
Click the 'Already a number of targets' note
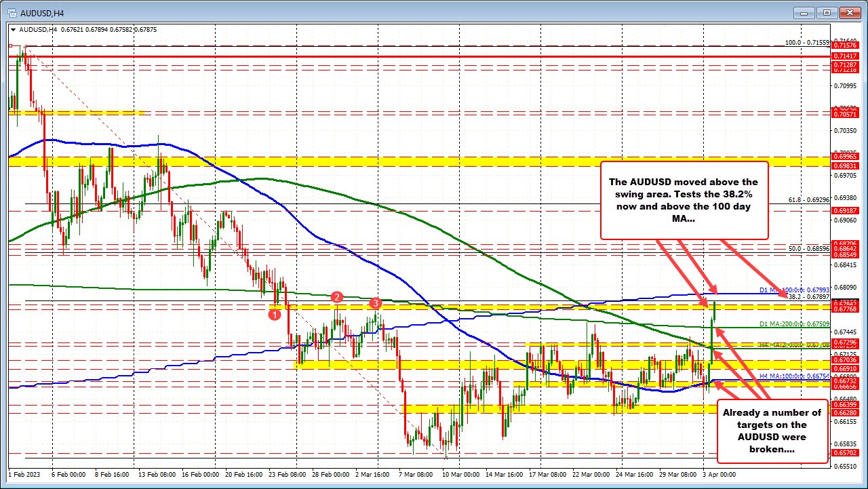[772, 431]
